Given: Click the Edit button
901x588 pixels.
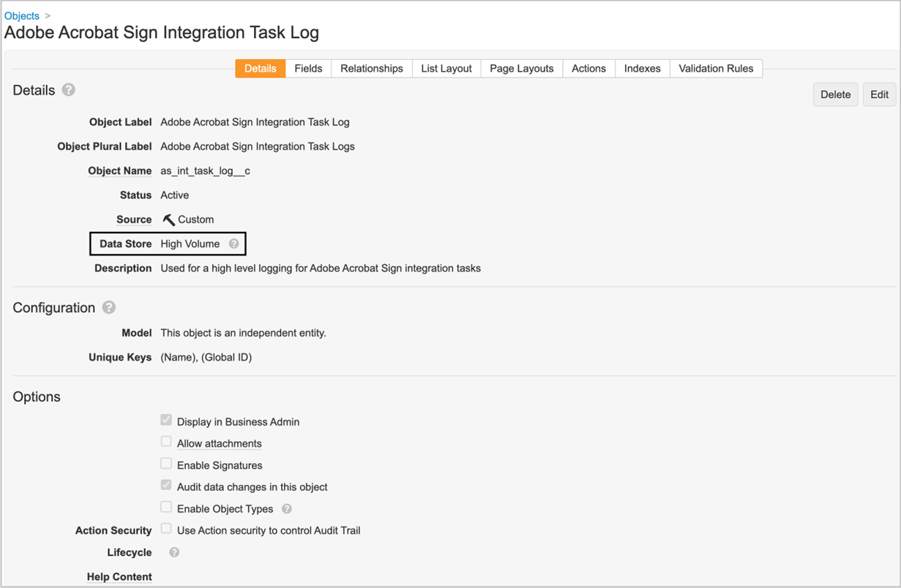Looking at the screenshot, I should click(878, 94).
